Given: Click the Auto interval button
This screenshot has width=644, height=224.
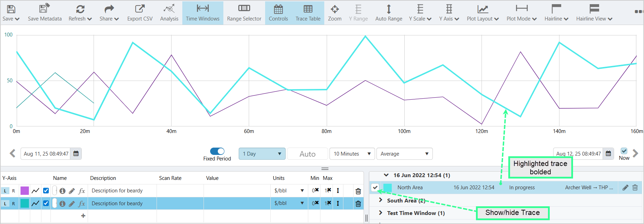Looking at the screenshot, I should tap(307, 154).
